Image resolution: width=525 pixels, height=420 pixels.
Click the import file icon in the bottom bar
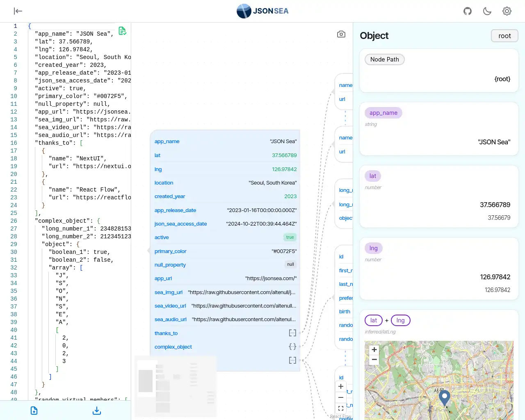[34, 411]
